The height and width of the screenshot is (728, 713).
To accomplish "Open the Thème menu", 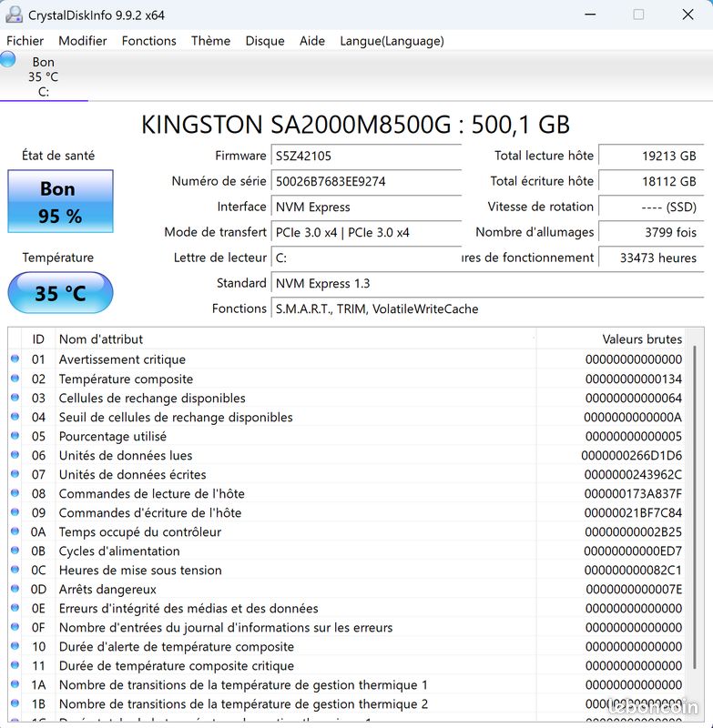I will tap(211, 41).
